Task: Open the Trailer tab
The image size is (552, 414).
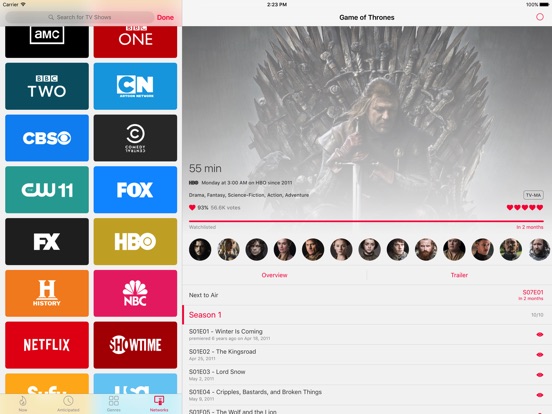Action: [459, 275]
